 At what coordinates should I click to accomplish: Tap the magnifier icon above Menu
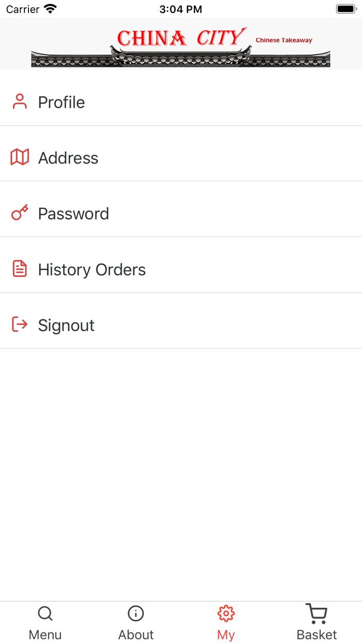[x=45, y=614]
